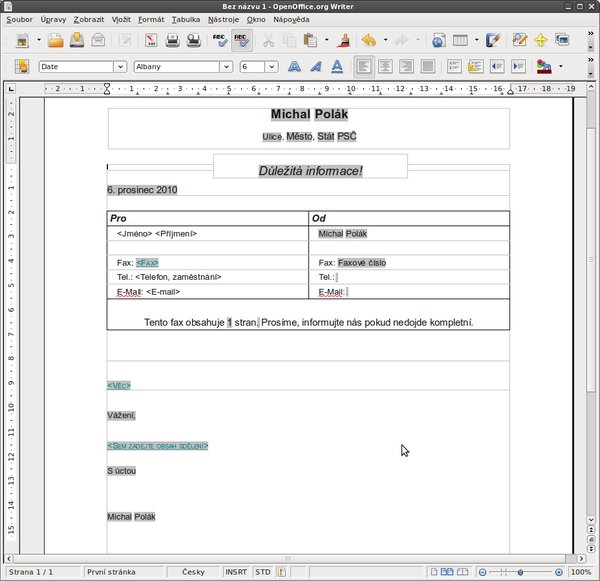This screenshot has height=581, width=600.
Task: Expand the paragraph style dropdown Date
Action: click(120, 67)
